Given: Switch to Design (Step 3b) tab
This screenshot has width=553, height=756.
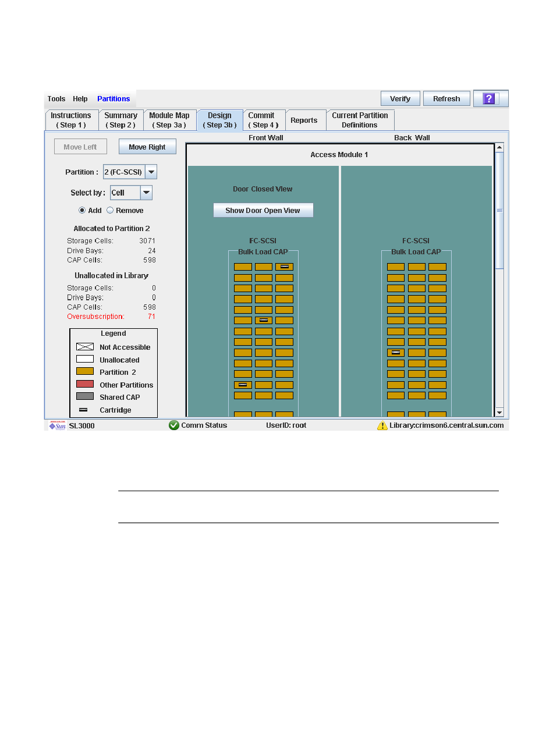Looking at the screenshot, I should click(x=220, y=120).
